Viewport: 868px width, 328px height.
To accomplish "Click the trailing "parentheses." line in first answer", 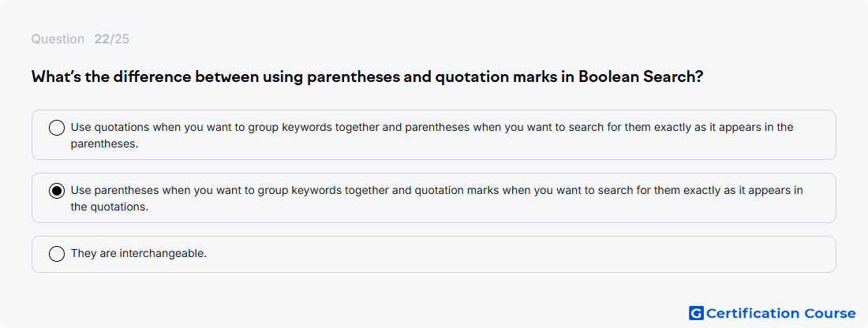I will click(104, 144).
